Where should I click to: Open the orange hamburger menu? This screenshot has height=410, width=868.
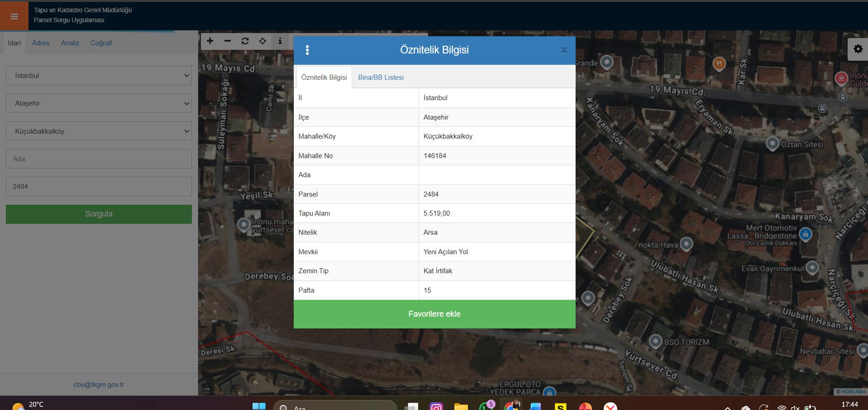(14, 16)
